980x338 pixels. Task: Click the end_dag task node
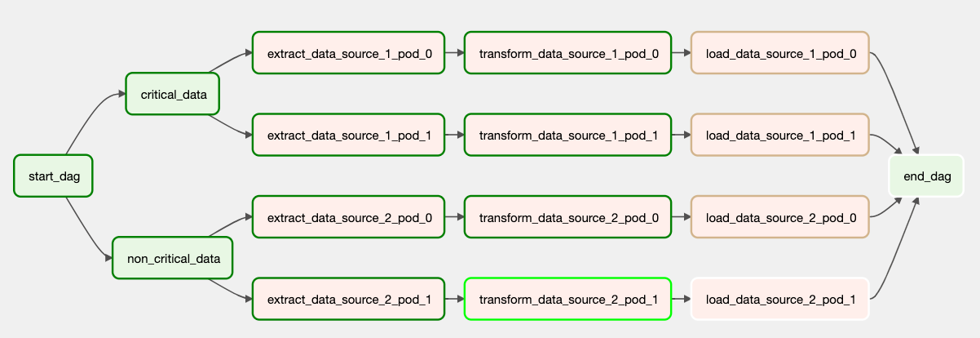pos(926,176)
